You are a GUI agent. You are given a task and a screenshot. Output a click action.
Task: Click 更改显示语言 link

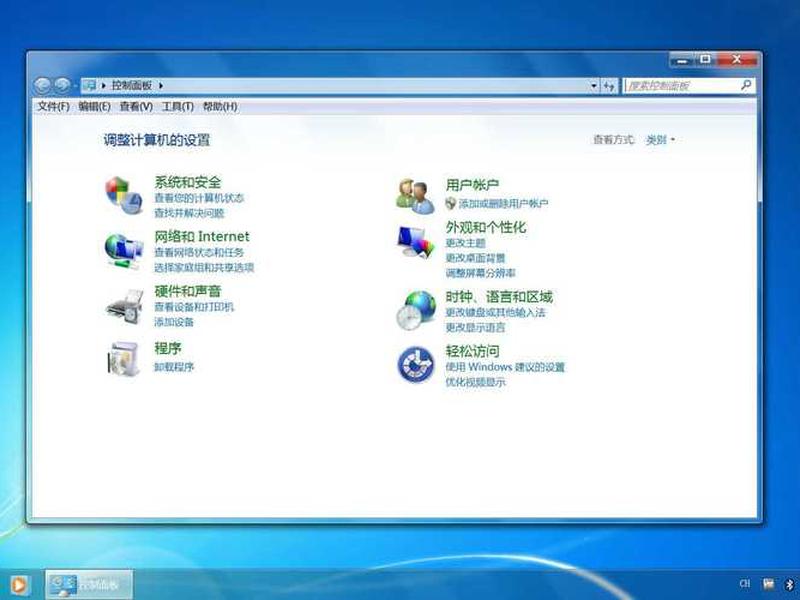(475, 328)
